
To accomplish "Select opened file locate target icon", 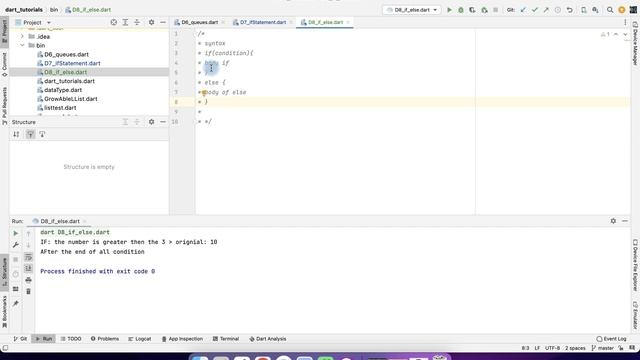I will (114, 22).
